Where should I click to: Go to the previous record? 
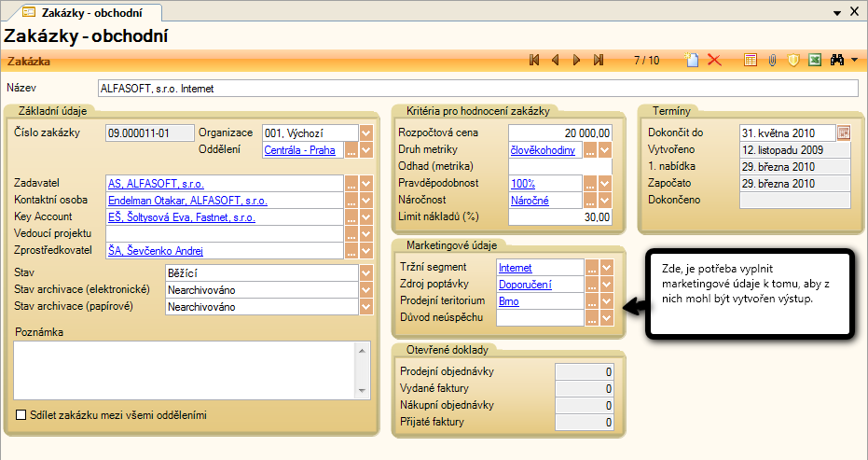[x=556, y=61]
